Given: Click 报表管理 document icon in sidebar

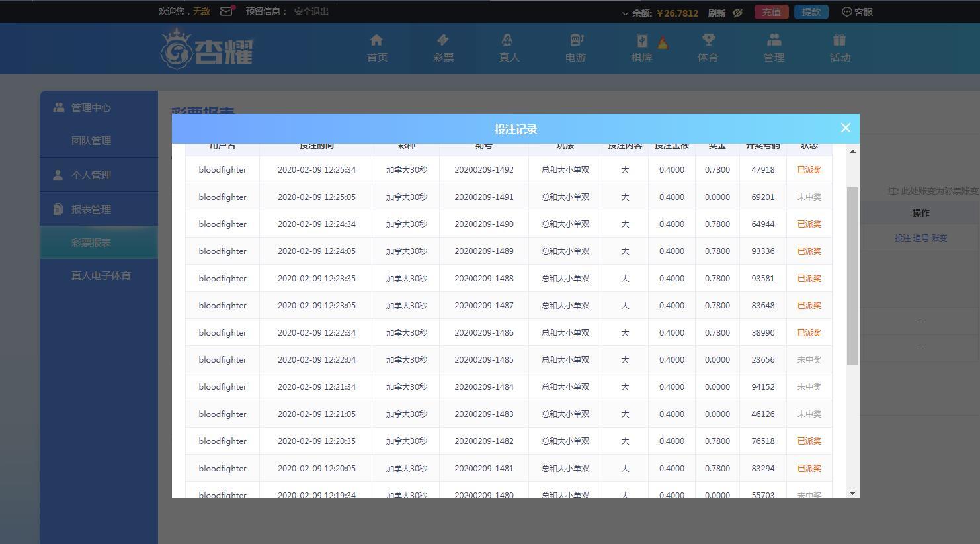Looking at the screenshot, I should (x=58, y=209).
